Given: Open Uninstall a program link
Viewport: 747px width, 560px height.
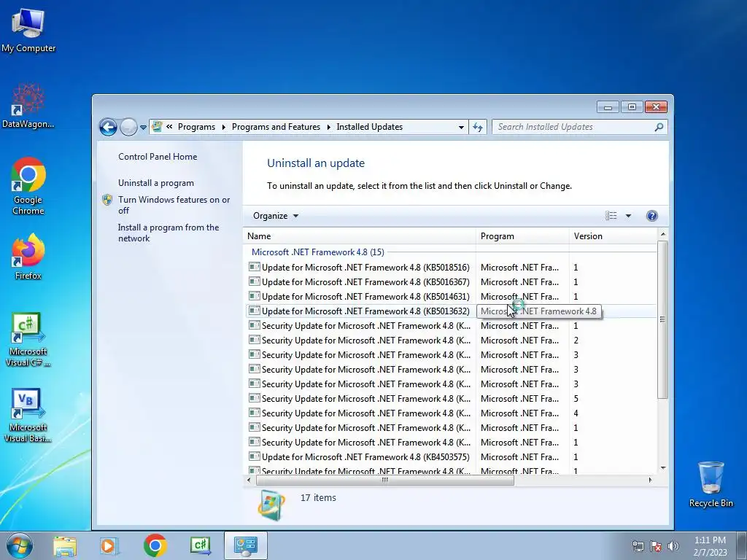Looking at the screenshot, I should 156,183.
